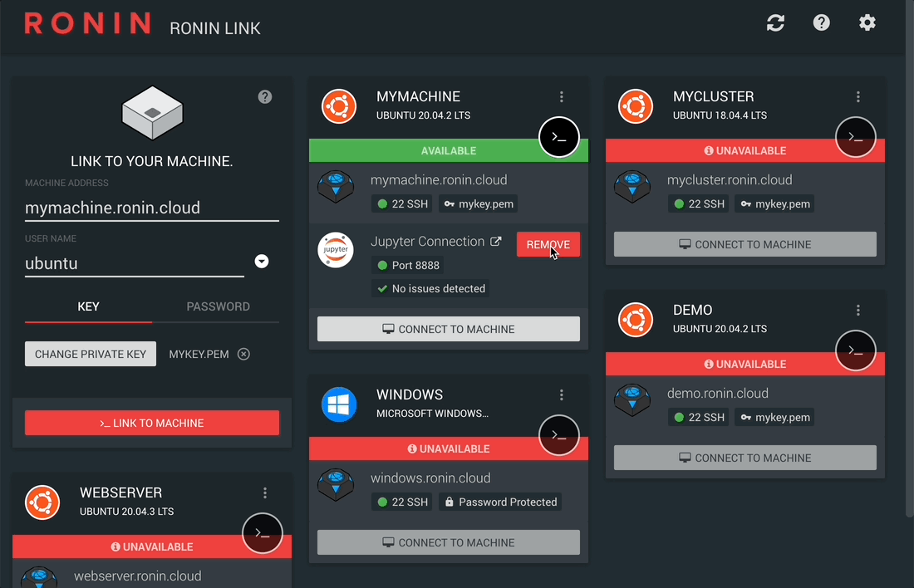The height and width of the screenshot is (588, 914).
Task: Click RONIN LINK title text
Action: [x=215, y=28]
